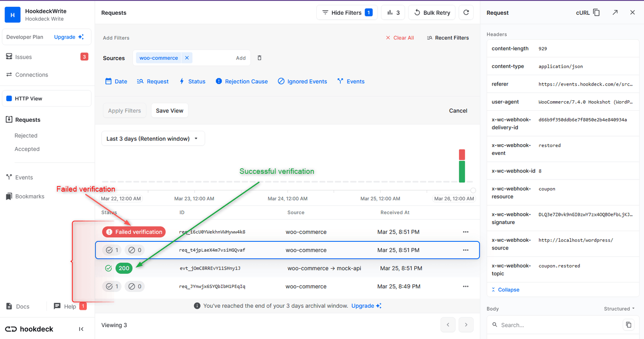Collapse the left sidebar

81,329
